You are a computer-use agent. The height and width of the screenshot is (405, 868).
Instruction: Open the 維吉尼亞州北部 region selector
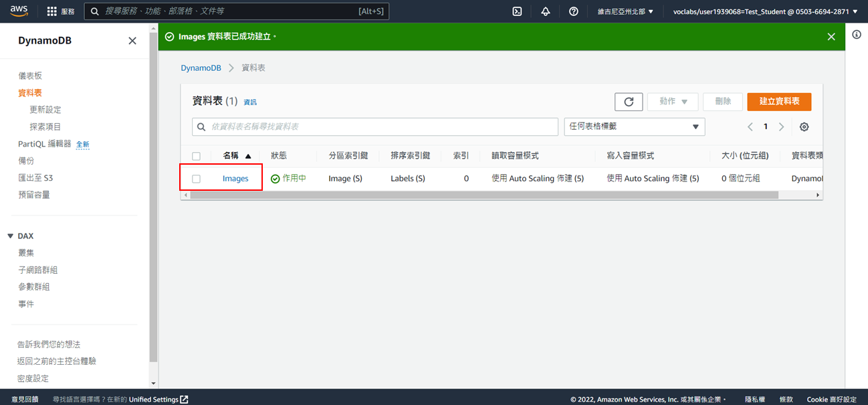click(625, 11)
